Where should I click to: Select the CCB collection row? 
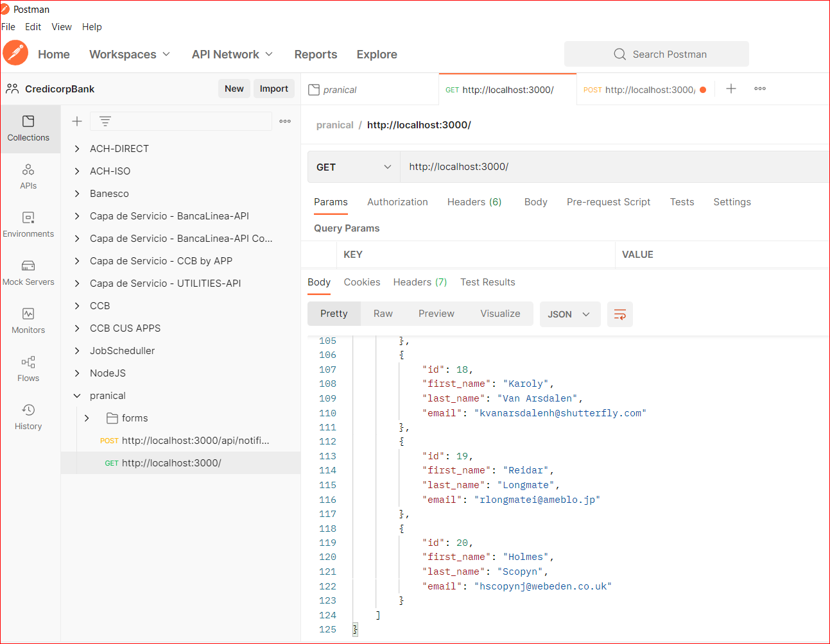click(x=181, y=306)
